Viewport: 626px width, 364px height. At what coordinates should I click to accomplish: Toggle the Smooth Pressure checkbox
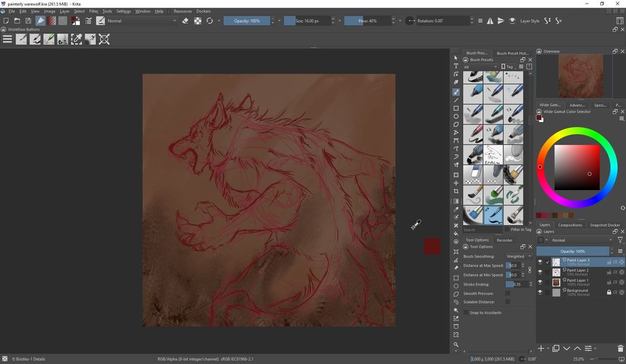(507, 293)
